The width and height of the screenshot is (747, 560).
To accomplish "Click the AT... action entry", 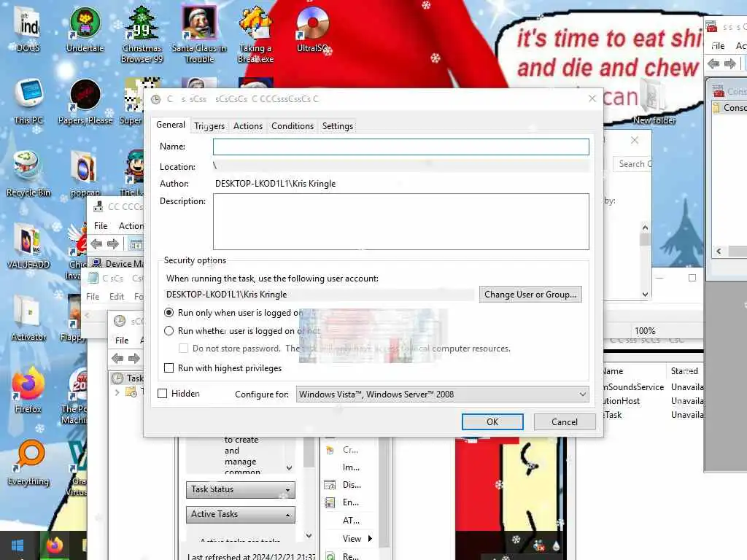I will pyautogui.click(x=351, y=521).
